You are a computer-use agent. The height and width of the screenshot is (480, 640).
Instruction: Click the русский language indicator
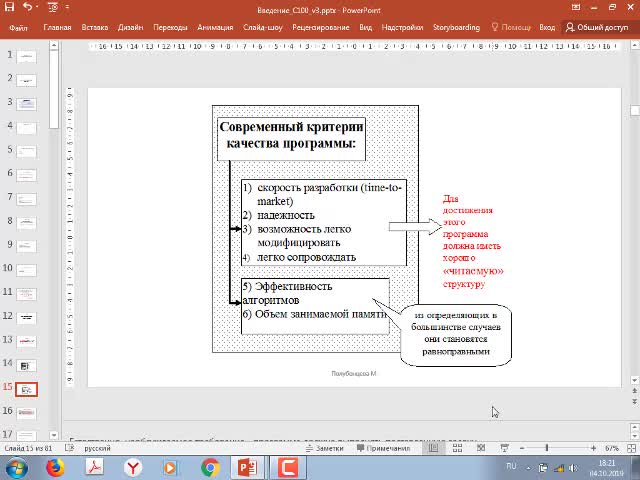click(97, 448)
